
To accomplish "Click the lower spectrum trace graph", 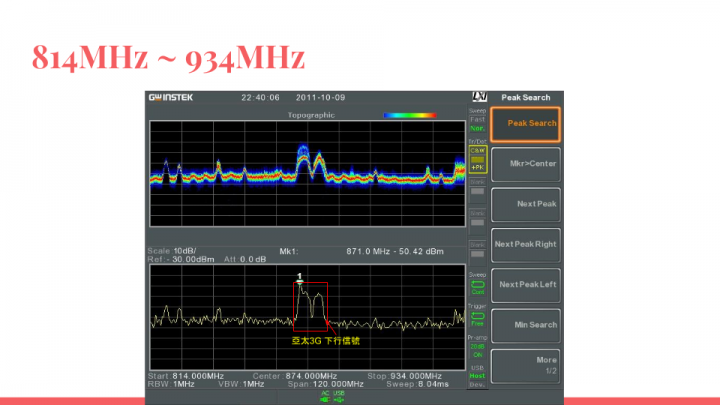I will pos(307,317).
